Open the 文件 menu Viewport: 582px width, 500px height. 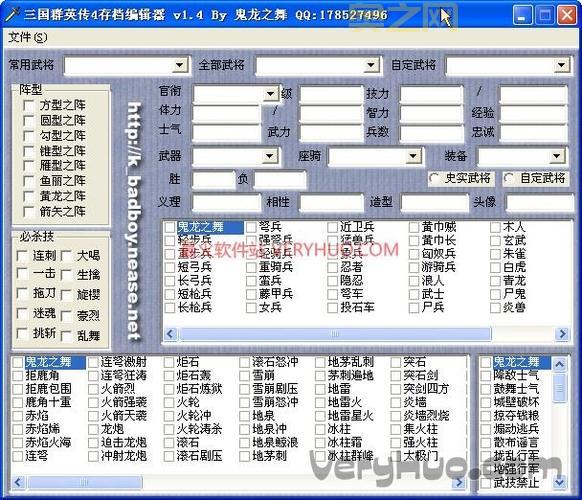pyautogui.click(x=27, y=37)
